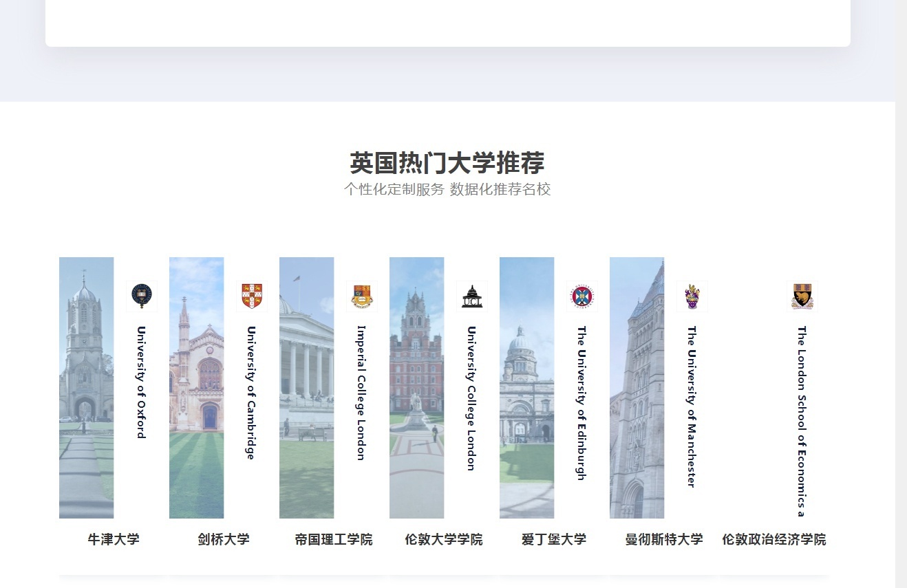Click the University of Oxford crest icon
The width and height of the screenshot is (907, 588).
click(x=142, y=296)
